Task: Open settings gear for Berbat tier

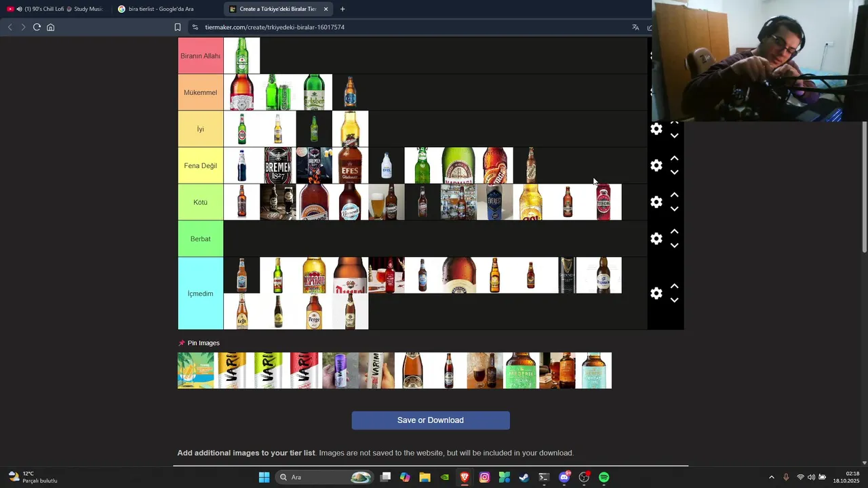Action: pos(656,239)
